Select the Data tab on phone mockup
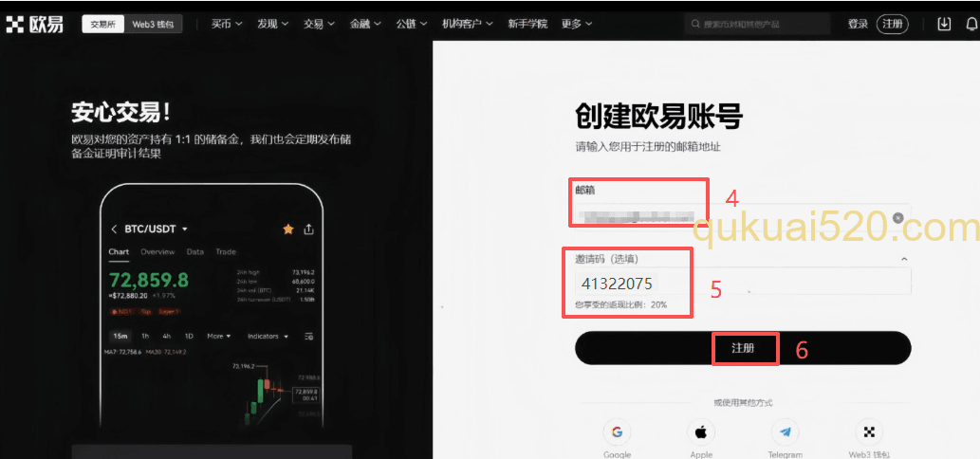This screenshot has width=980, height=459. (x=195, y=252)
